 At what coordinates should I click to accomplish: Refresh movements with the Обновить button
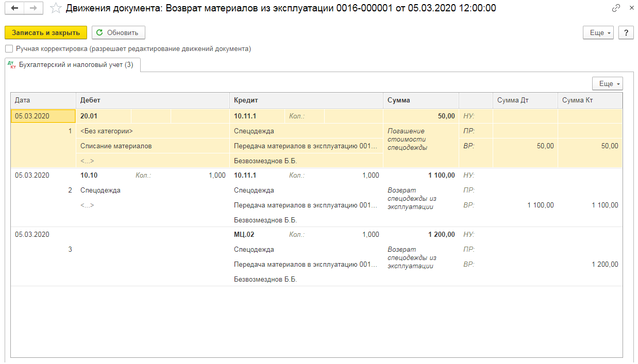118,32
